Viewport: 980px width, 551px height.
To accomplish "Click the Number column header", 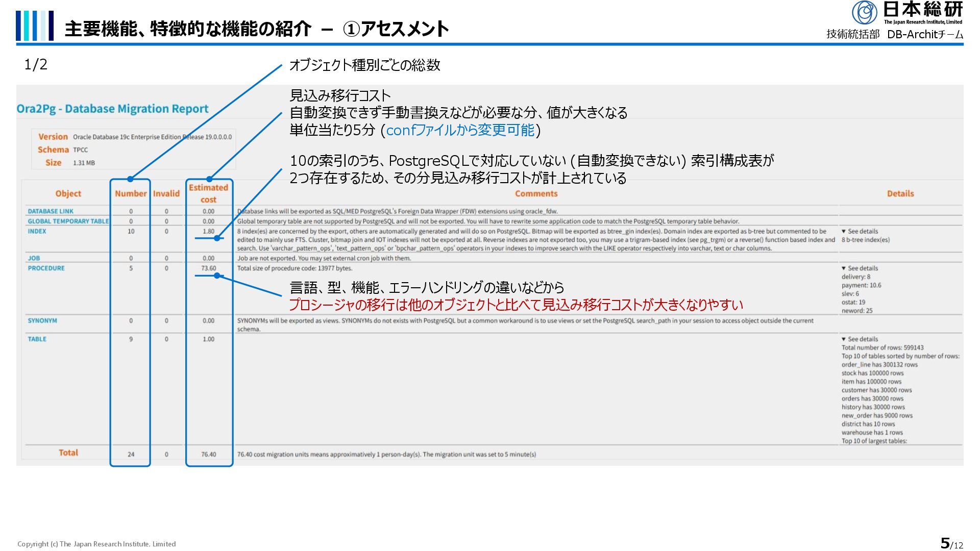I will [x=131, y=194].
